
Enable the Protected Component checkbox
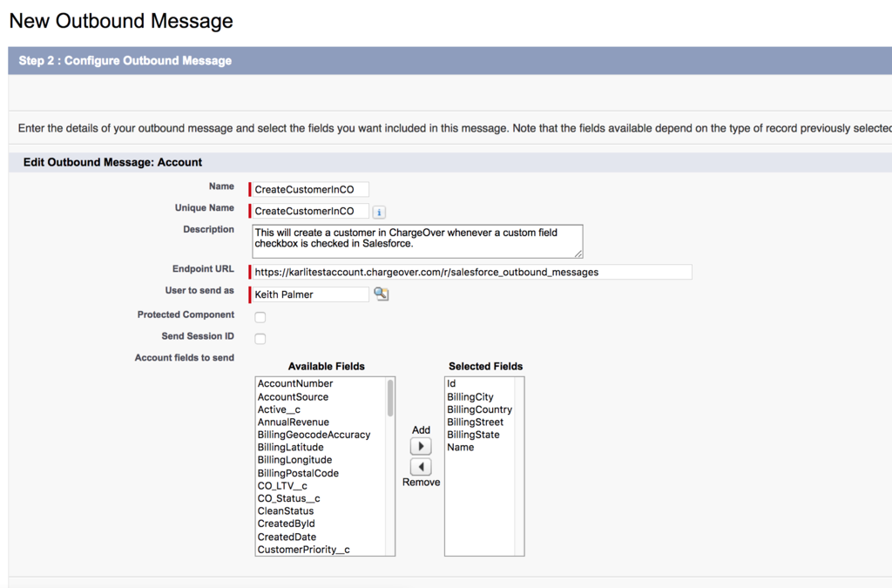(x=260, y=317)
